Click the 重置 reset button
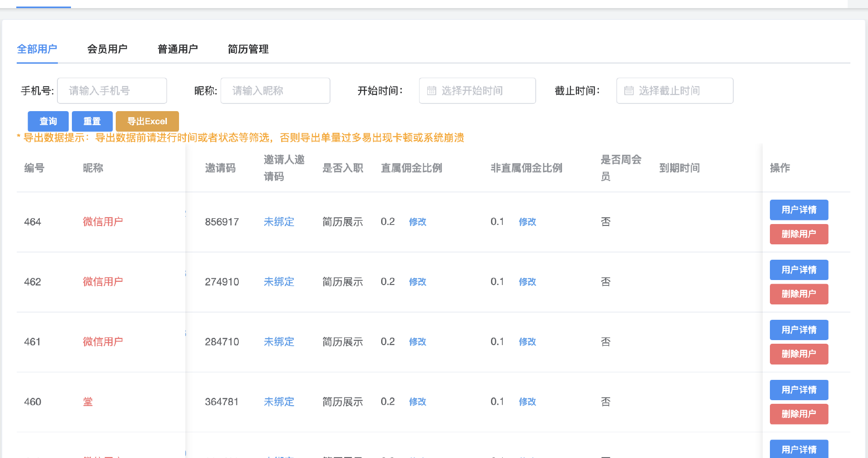The height and width of the screenshot is (458, 868). (x=92, y=121)
